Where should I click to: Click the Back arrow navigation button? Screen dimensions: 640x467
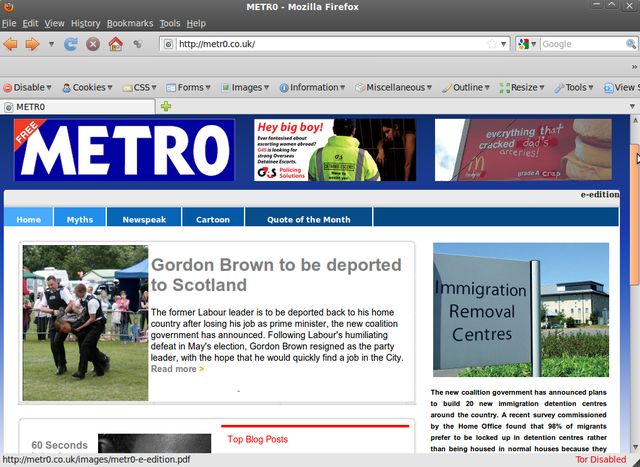click(x=11, y=44)
